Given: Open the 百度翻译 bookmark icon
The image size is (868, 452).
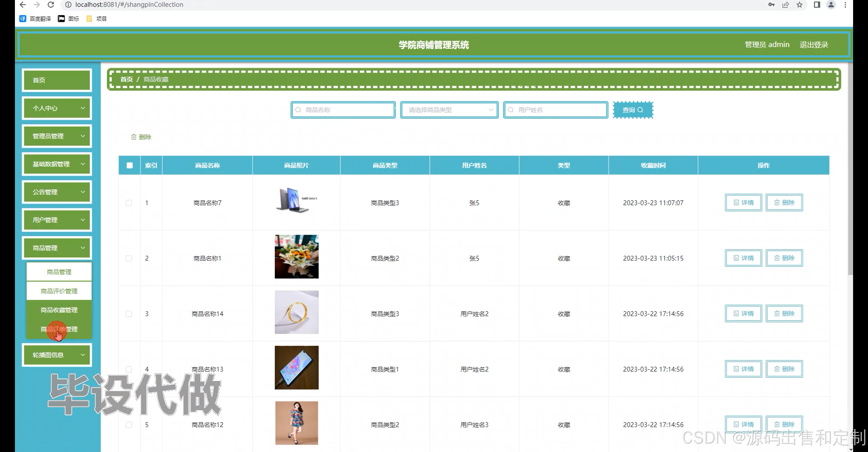Looking at the screenshot, I should [x=23, y=19].
